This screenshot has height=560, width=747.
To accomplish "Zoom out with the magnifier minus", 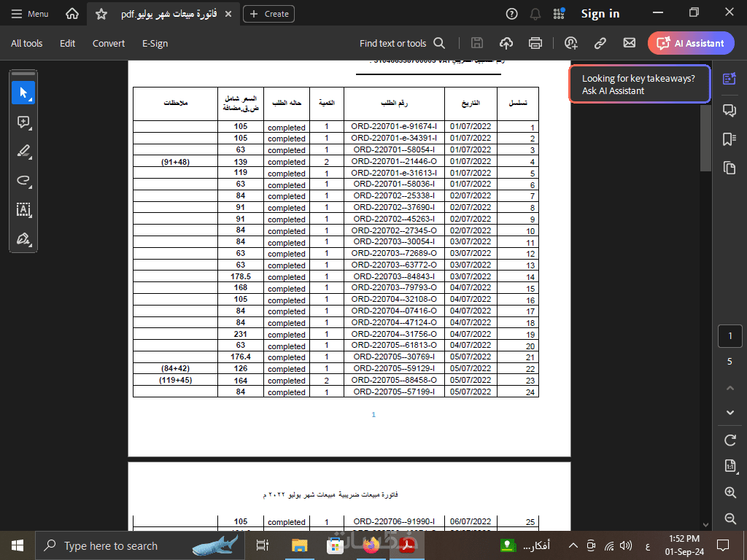I will (x=729, y=518).
